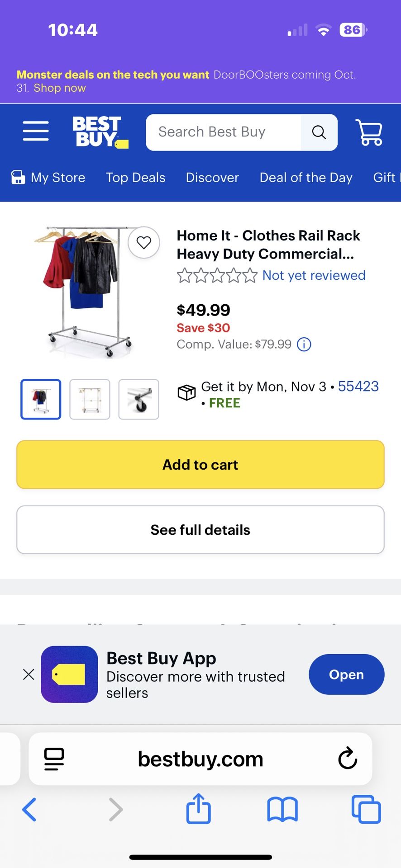401x868 pixels.
Task: Open Safari page settings menu icon
Action: coord(54,759)
